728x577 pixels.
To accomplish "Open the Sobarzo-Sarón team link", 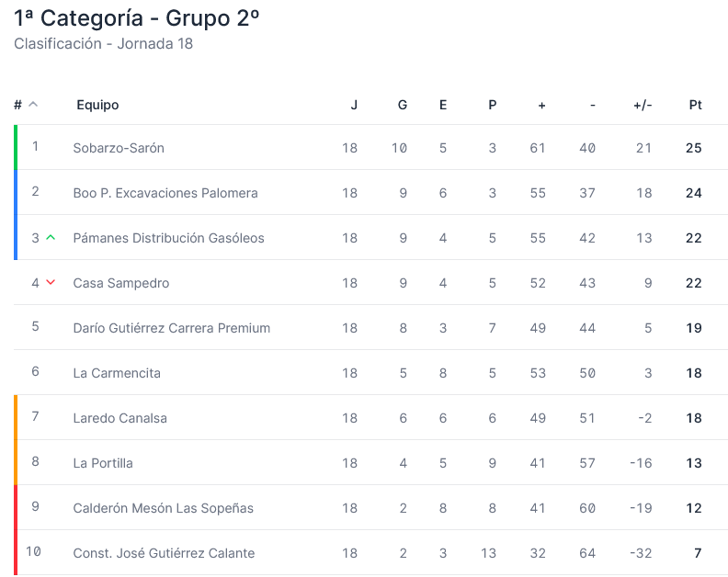I will [119, 148].
